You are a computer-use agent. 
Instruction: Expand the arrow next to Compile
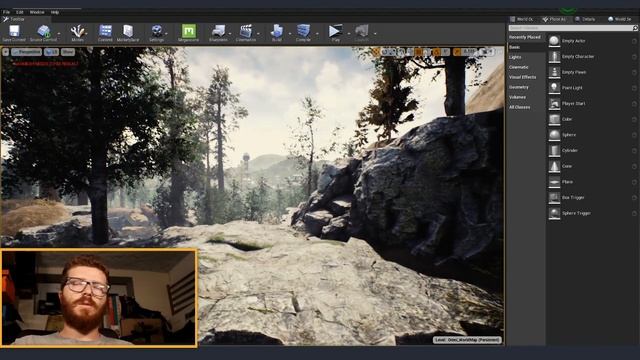[317, 33]
